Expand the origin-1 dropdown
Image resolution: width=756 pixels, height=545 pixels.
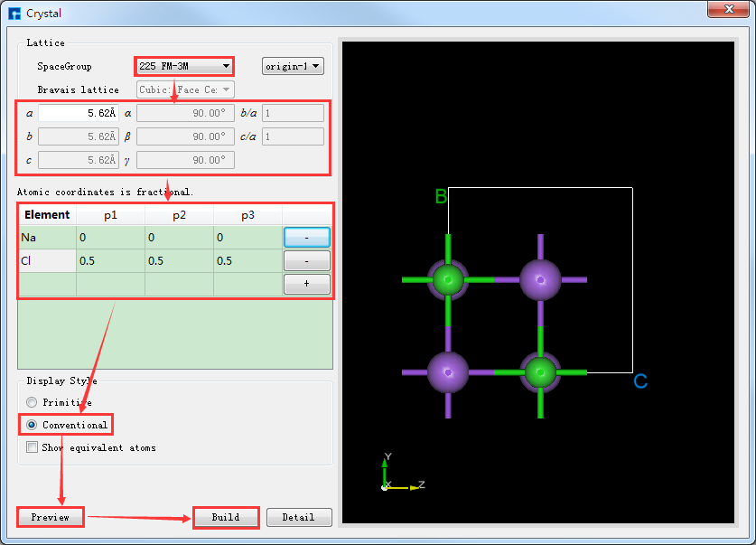pos(293,66)
